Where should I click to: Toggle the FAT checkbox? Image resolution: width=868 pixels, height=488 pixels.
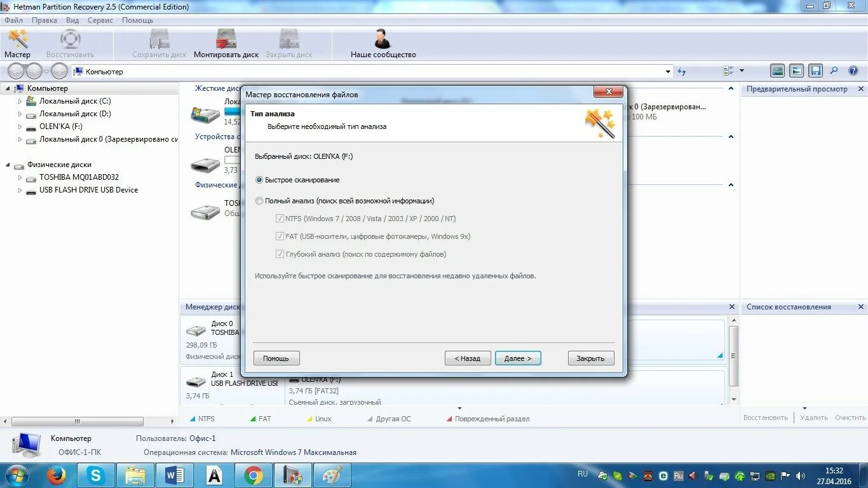280,236
